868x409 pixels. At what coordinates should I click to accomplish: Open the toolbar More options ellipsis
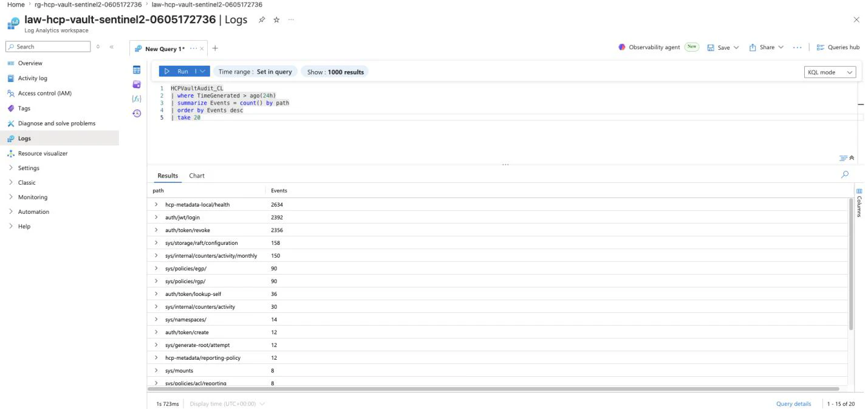point(797,47)
